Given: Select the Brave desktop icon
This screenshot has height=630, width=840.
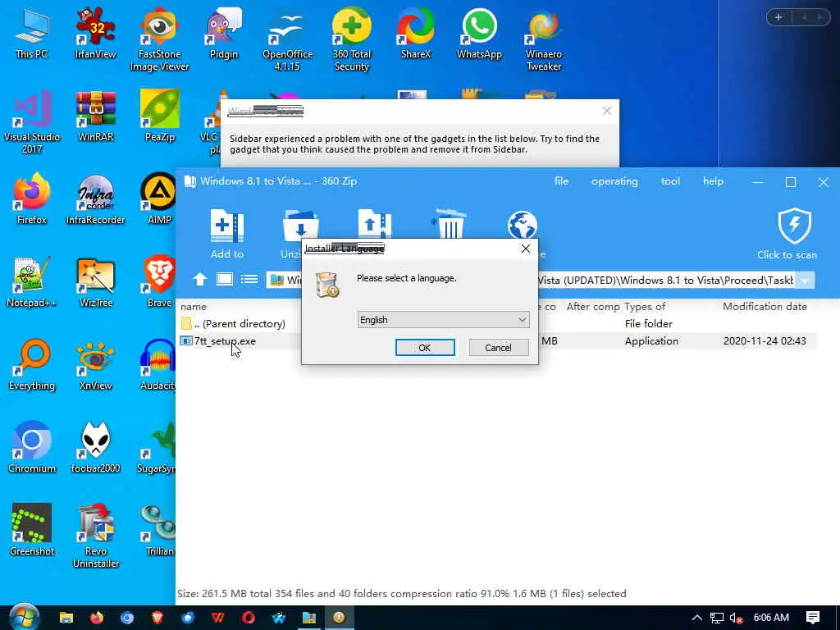Looking at the screenshot, I should coord(160,282).
